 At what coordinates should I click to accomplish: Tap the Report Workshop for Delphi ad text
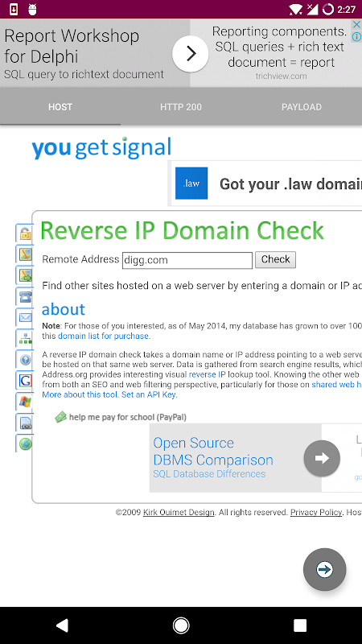click(x=72, y=46)
